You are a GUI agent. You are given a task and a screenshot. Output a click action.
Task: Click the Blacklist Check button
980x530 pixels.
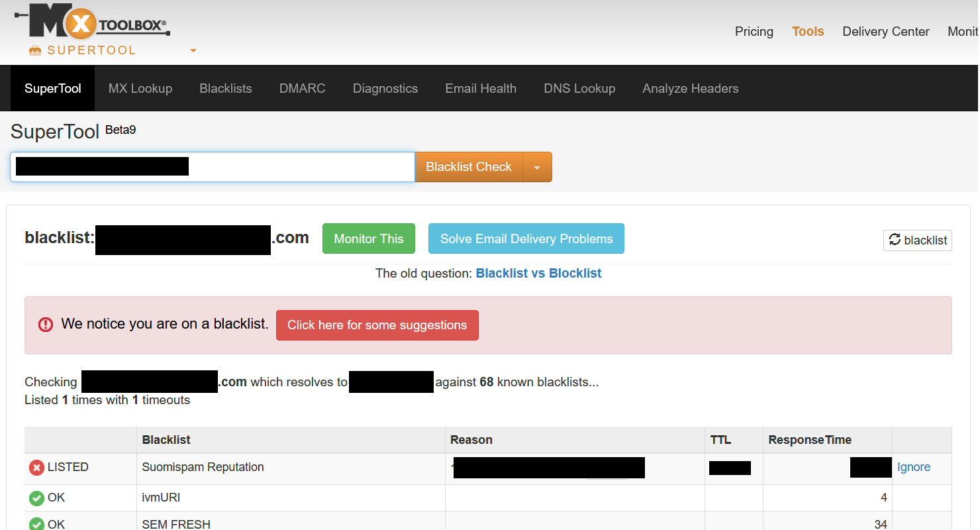point(469,167)
